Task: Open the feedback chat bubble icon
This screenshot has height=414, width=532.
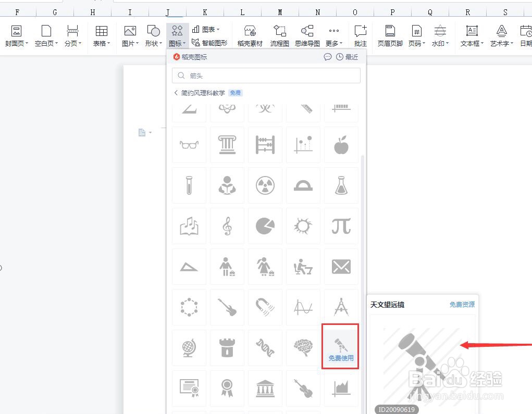Action: (x=327, y=57)
